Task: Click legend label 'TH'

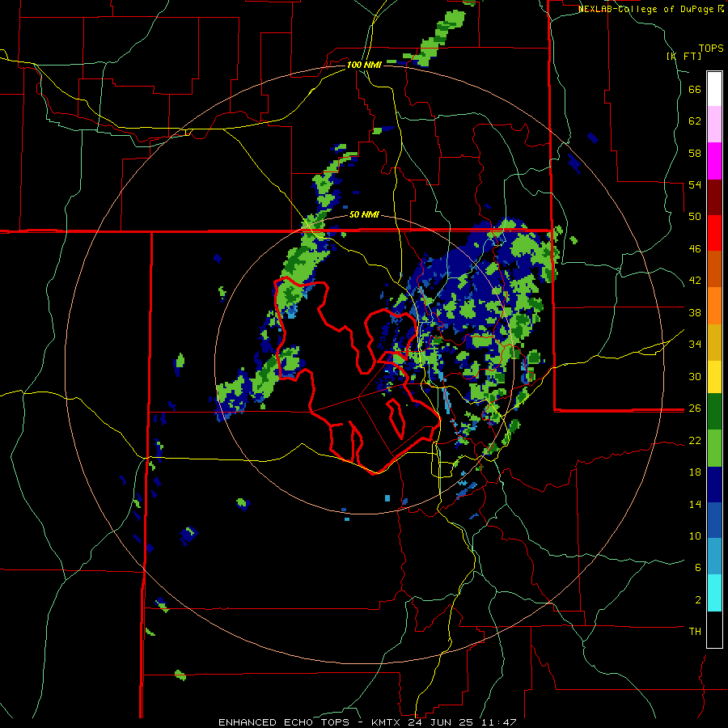Action: 695,632
